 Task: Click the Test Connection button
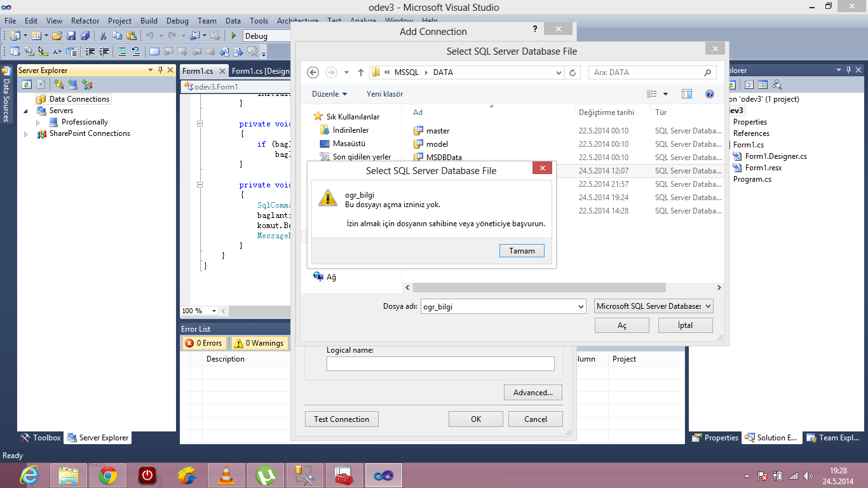[x=341, y=419]
